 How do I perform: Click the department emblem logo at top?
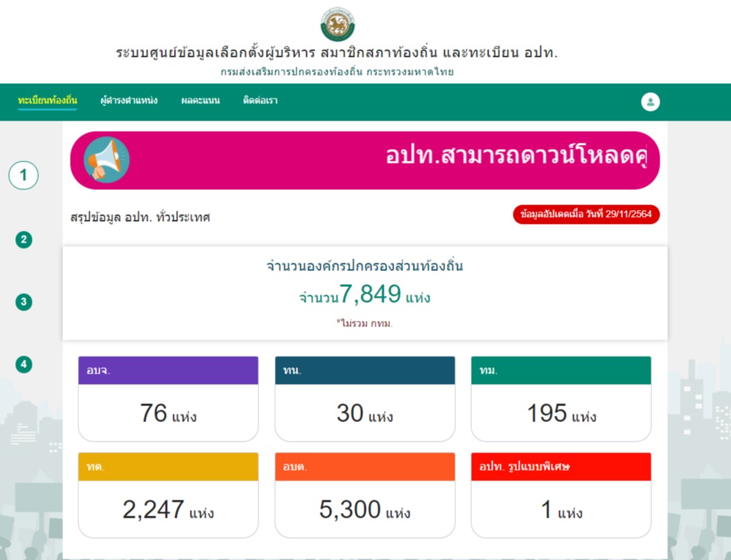(337, 24)
